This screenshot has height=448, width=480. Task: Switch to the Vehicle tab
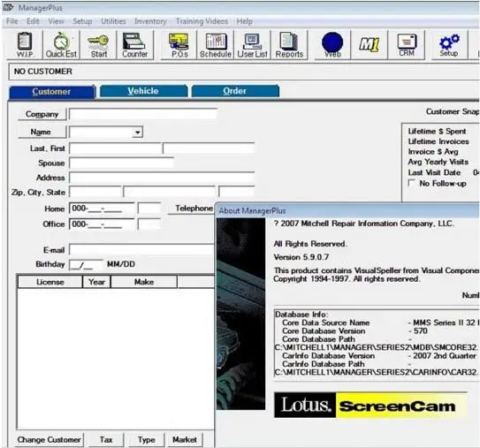143,91
